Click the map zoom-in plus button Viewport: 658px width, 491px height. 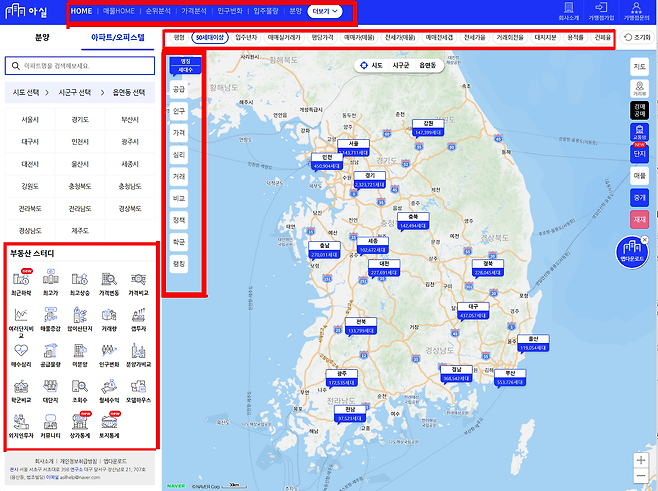coord(640,460)
